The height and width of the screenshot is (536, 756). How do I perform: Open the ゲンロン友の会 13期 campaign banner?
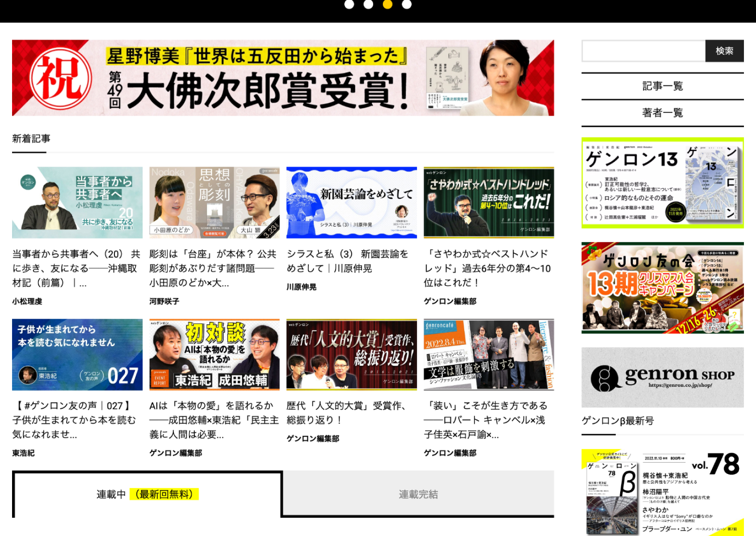pyautogui.click(x=662, y=288)
